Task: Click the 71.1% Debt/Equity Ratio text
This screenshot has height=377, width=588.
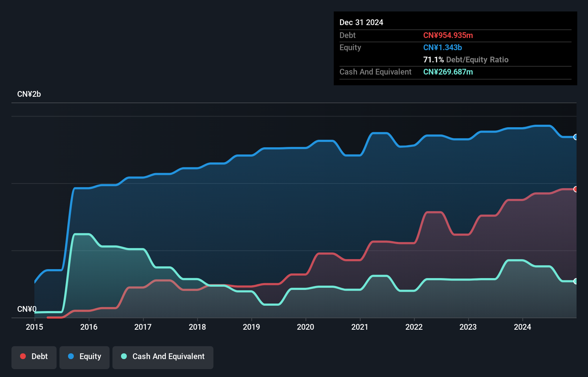Action: point(466,59)
